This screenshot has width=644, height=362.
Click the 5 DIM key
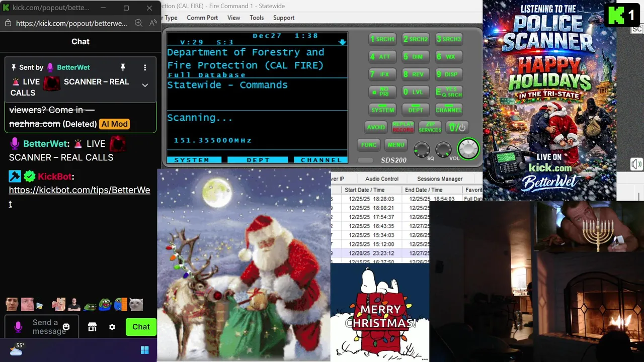[416, 57]
